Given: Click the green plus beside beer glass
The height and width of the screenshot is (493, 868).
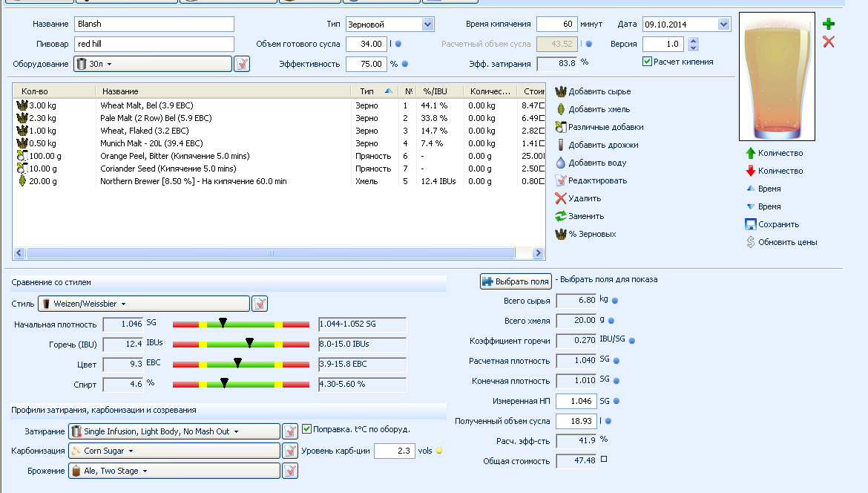Looking at the screenshot, I should point(829,24).
